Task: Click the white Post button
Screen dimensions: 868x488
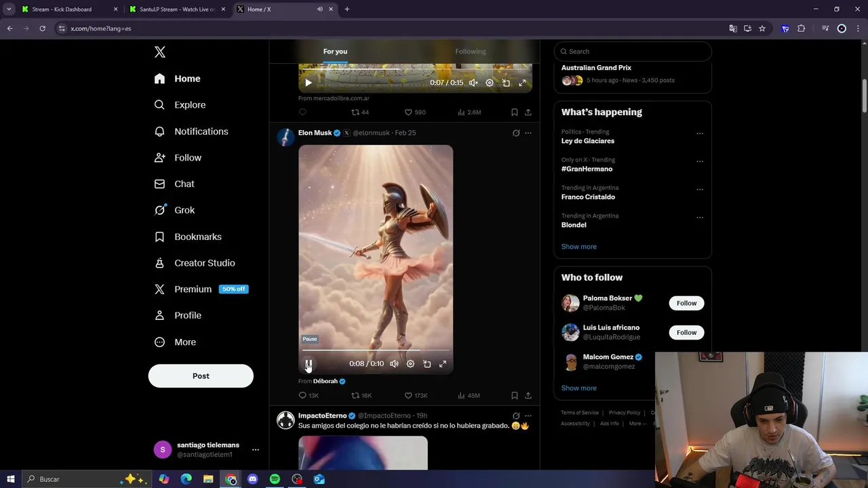Action: coord(201,376)
